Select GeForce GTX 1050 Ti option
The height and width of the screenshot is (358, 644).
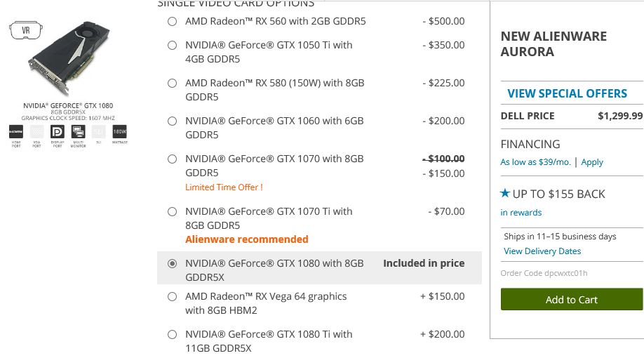click(172, 45)
